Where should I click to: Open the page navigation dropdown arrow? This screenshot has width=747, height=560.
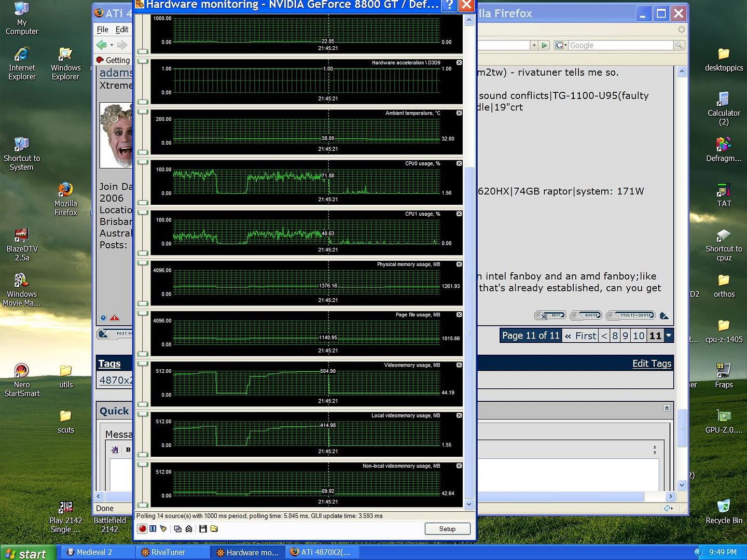pyautogui.click(x=669, y=335)
